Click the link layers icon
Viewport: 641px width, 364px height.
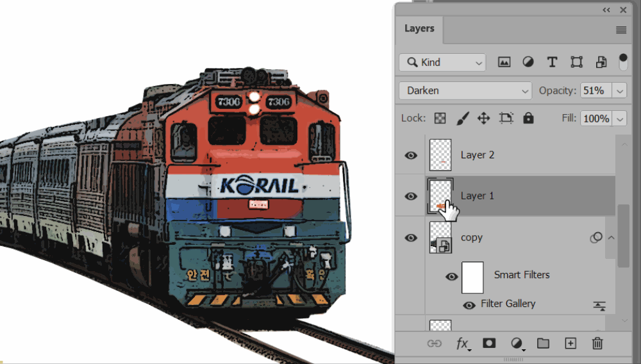[x=434, y=343]
